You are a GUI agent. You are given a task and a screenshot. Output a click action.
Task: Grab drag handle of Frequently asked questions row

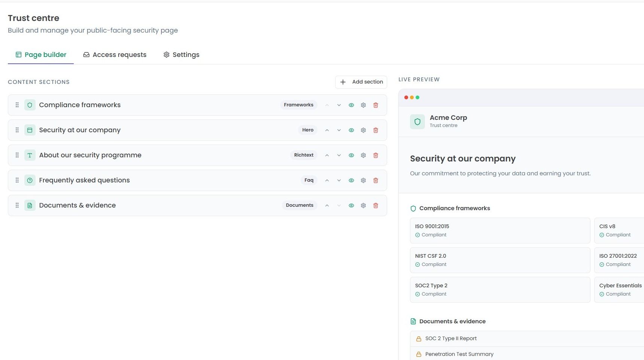pos(17,180)
